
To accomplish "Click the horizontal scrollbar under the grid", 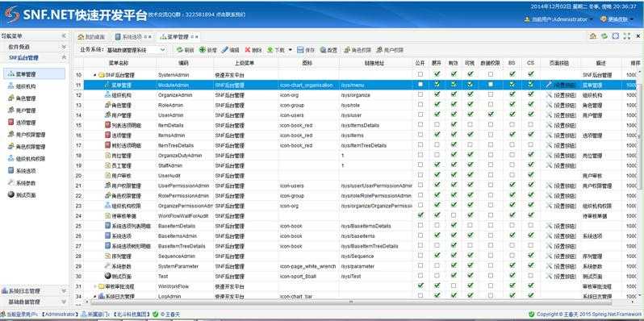I will coord(351,302).
